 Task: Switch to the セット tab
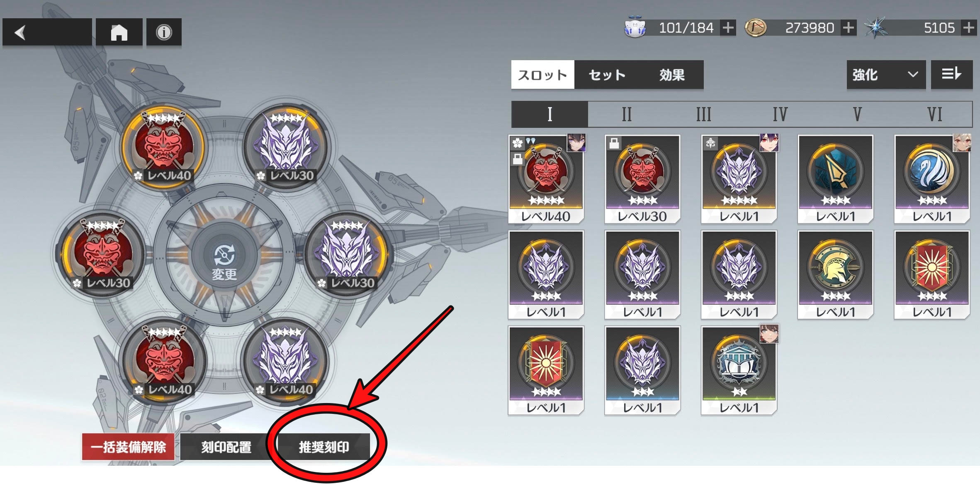[607, 75]
